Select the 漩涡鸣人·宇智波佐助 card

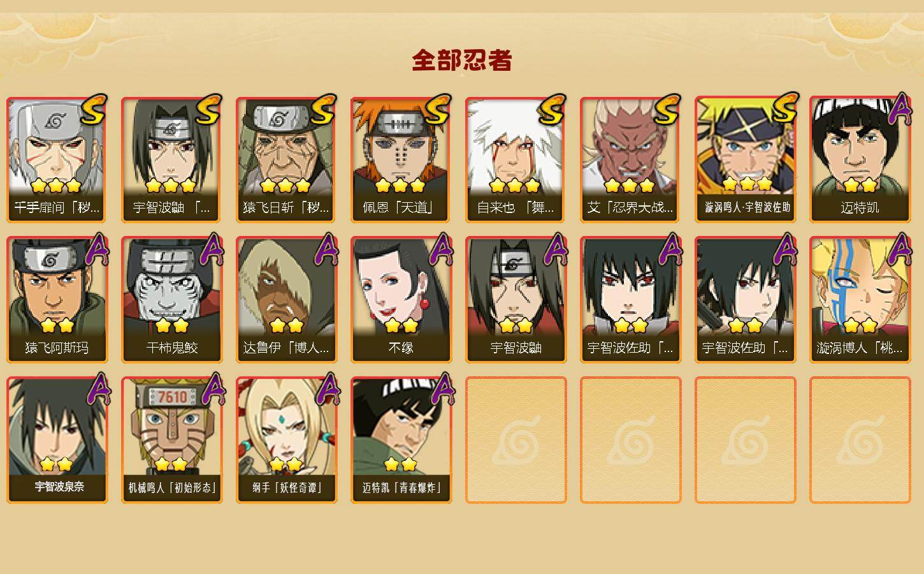pyautogui.click(x=745, y=159)
